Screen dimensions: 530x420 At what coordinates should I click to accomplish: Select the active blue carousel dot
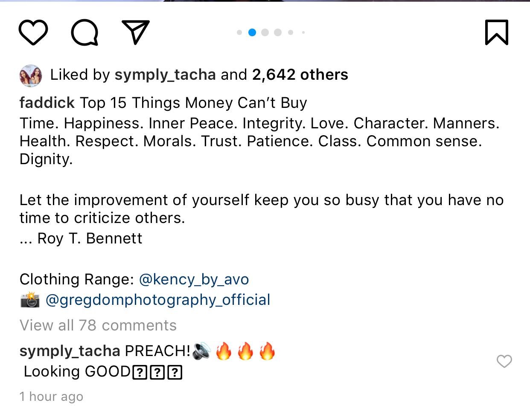tap(252, 32)
